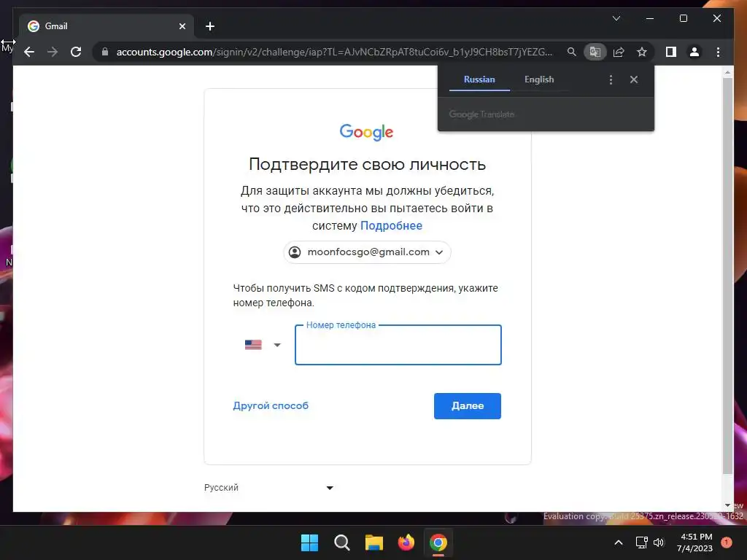747x560 pixels.
Task: Switch translate popup to Russian tab
Action: [x=479, y=79]
